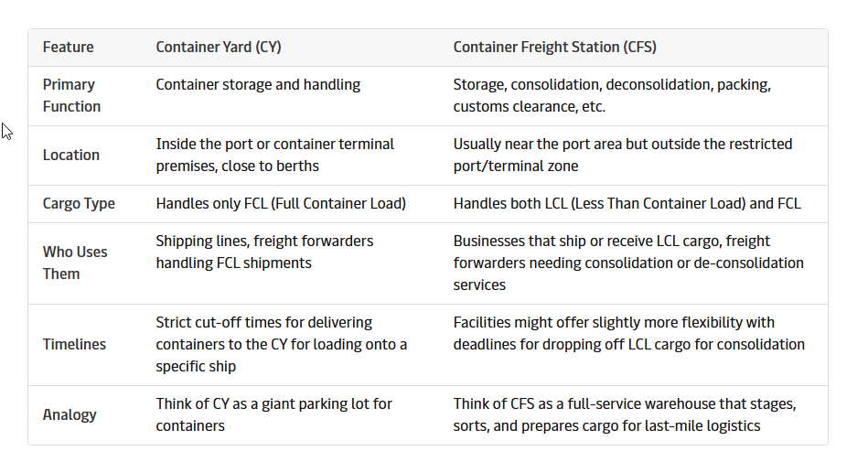Viewport: 868px width, 462px height.
Task: Click the 'Storage, consolidation, deconsolidation' cell text
Action: pyautogui.click(x=612, y=95)
